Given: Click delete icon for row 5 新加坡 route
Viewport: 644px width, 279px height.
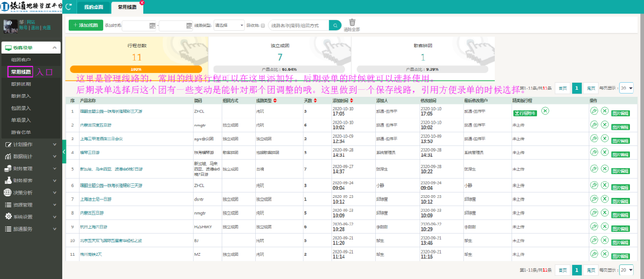Looking at the screenshot, I should [604, 169].
